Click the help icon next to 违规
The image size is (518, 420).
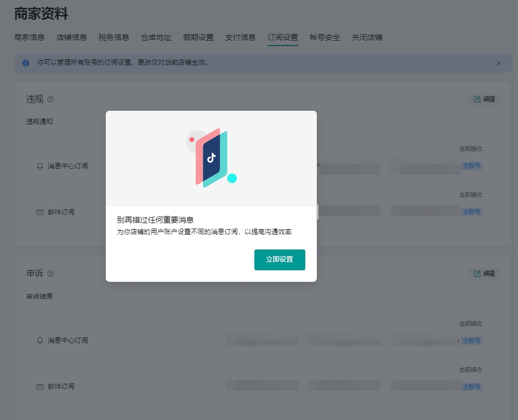click(50, 99)
